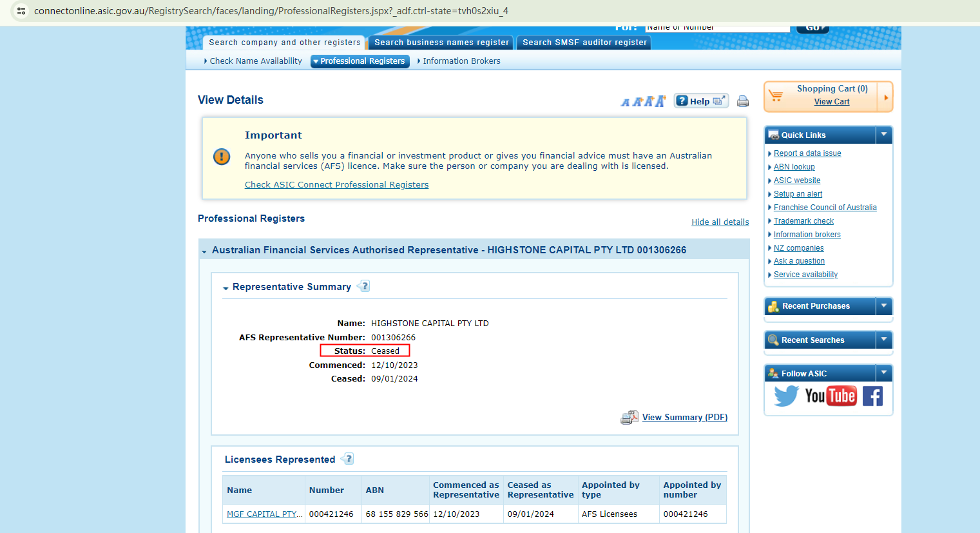The width and height of the screenshot is (980, 533).
Task: Click the Representative Summary help icon
Action: point(364,286)
